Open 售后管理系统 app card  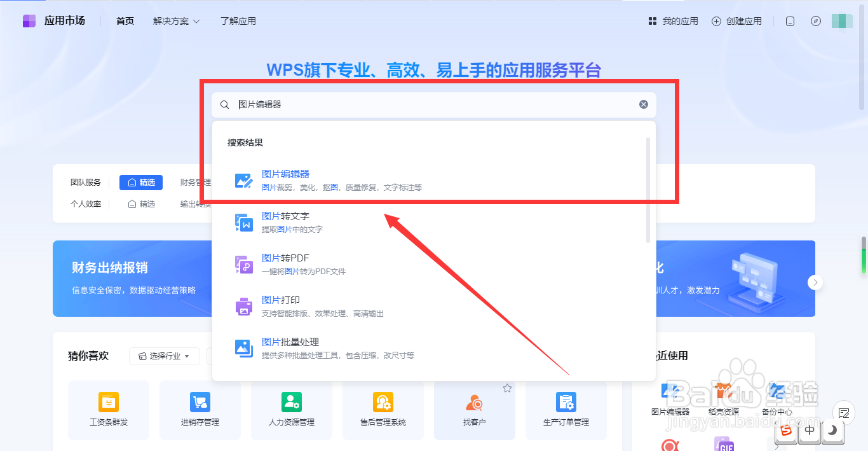pyautogui.click(x=383, y=410)
